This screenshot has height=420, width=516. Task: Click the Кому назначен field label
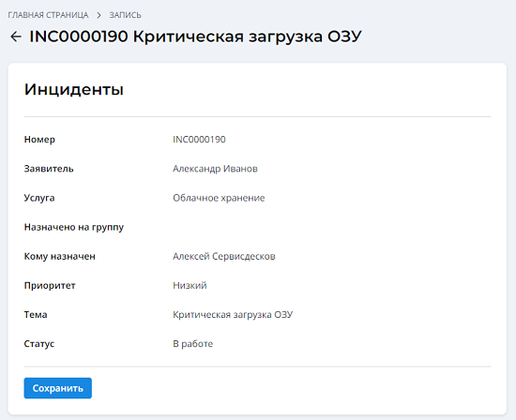coord(59,256)
